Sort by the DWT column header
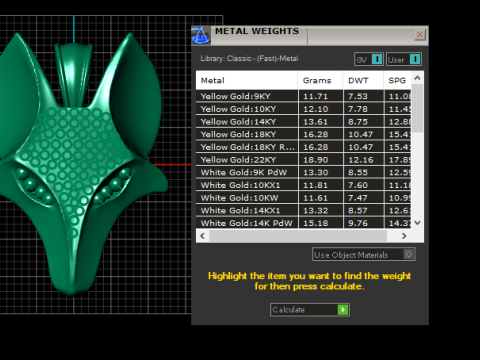Viewport: 480px width, 360px height. 363,80
